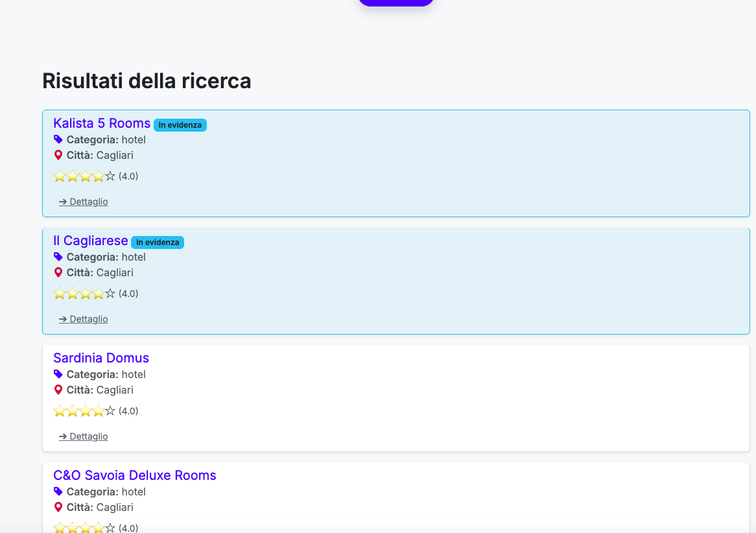Open Dettaglio link for Il Cagliarese
The width and height of the screenshot is (756, 533).
[x=84, y=319]
